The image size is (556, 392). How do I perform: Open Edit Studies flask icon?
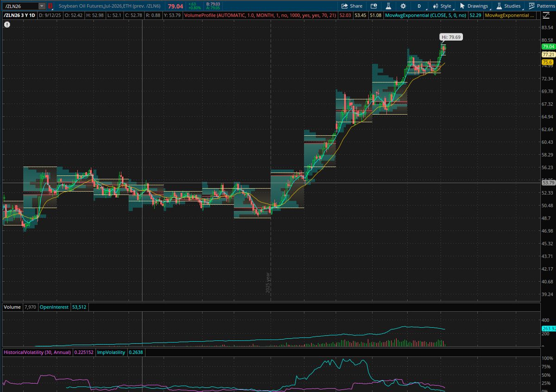[388, 6]
